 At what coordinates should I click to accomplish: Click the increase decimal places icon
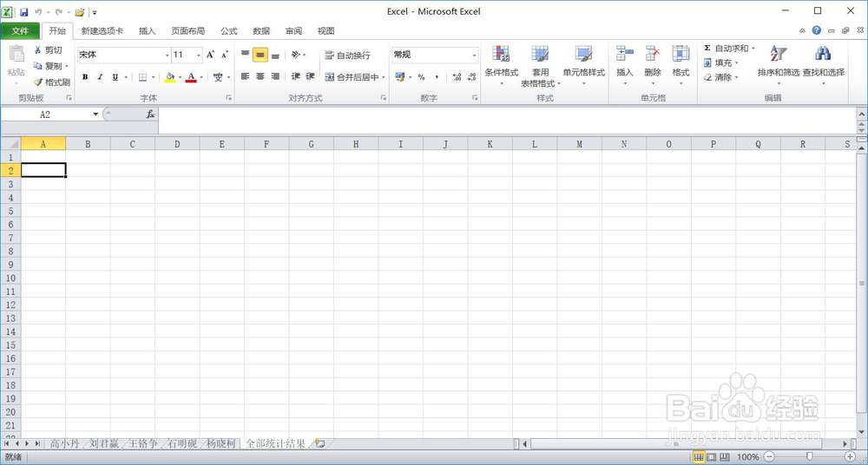[x=457, y=77]
